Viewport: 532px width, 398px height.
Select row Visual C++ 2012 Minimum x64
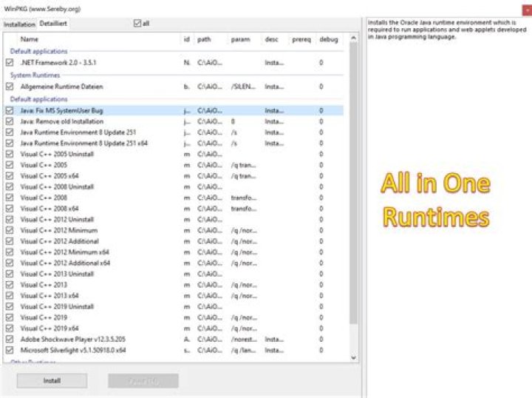(x=174, y=252)
